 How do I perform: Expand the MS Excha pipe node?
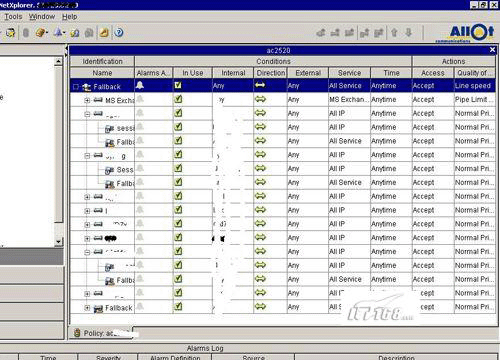point(87,100)
